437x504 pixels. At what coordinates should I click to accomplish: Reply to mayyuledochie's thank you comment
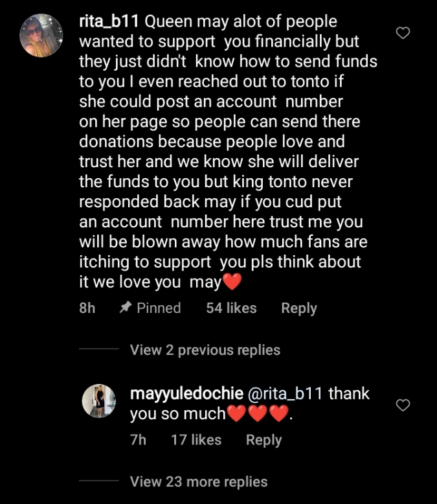[263, 440]
